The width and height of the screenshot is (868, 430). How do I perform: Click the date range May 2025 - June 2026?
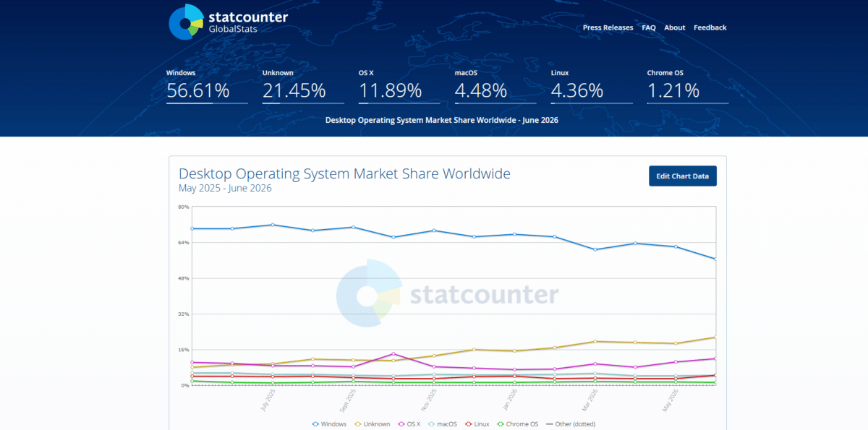[225, 189]
